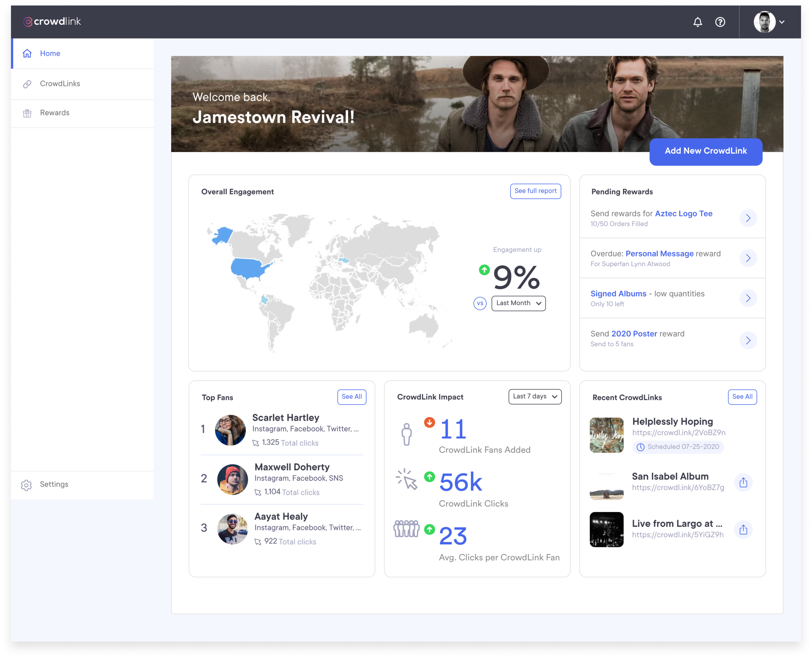This screenshot has height=658, width=812.
Task: Click Add New CrowdLink button
Action: 705,151
